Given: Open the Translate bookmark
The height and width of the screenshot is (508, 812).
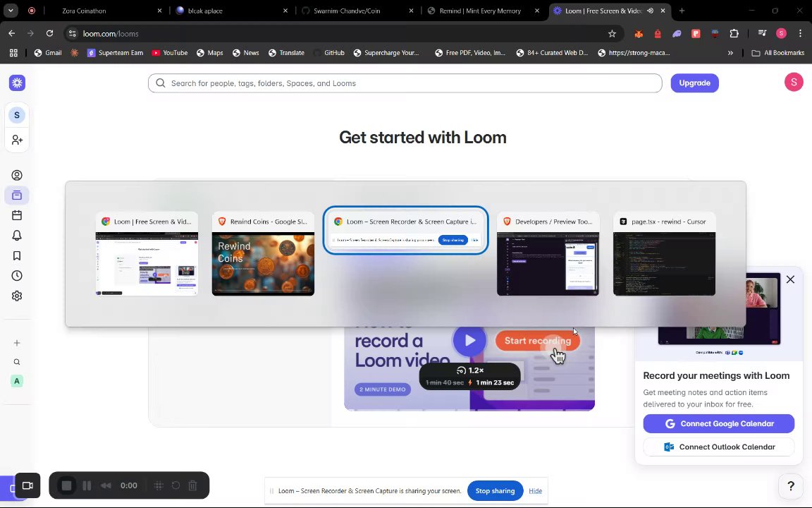Looking at the screenshot, I should (x=286, y=53).
